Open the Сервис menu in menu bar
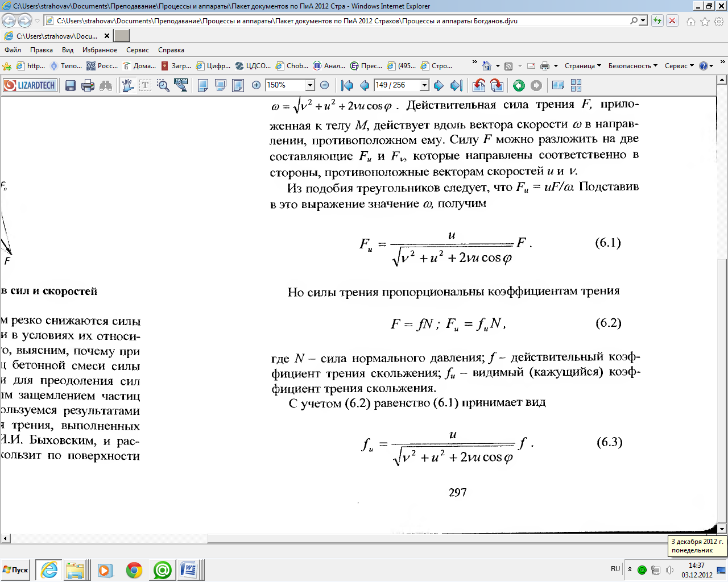728x582 pixels. tap(138, 50)
